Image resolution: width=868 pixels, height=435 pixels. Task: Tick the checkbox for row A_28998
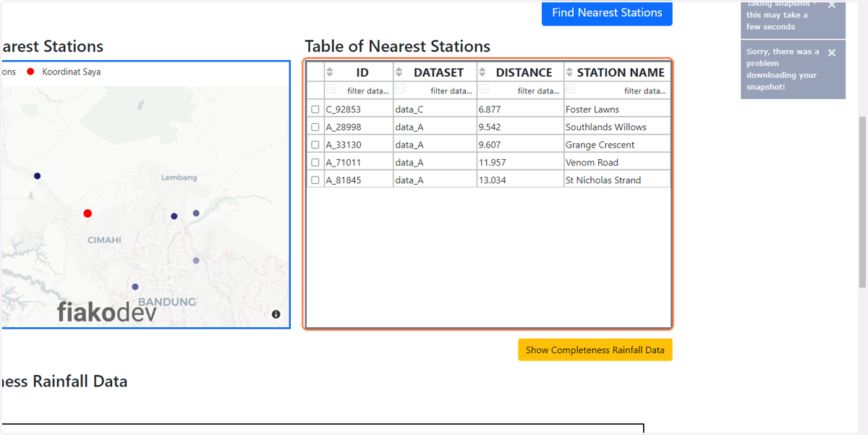coord(315,127)
